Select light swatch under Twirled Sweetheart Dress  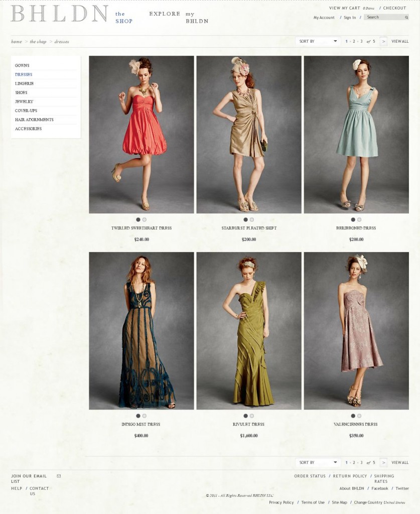pos(145,220)
